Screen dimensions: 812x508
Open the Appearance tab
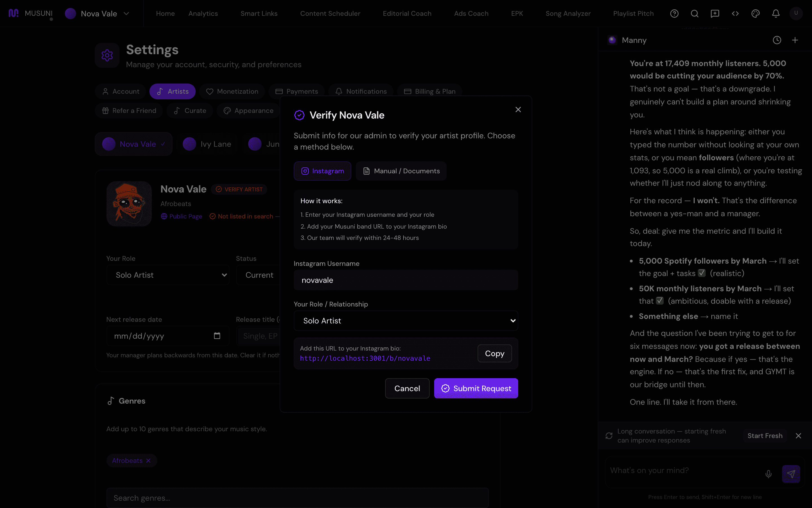248,111
